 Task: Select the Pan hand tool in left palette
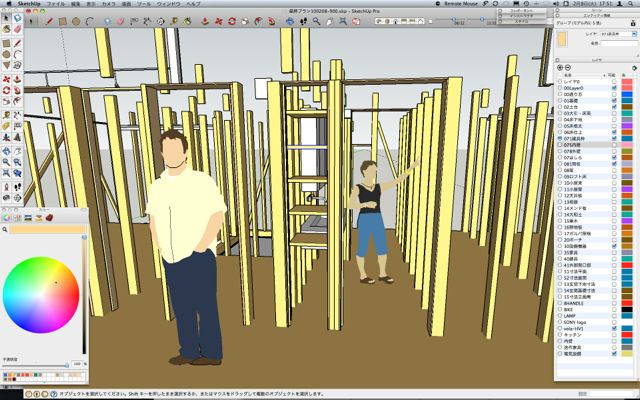17,151
